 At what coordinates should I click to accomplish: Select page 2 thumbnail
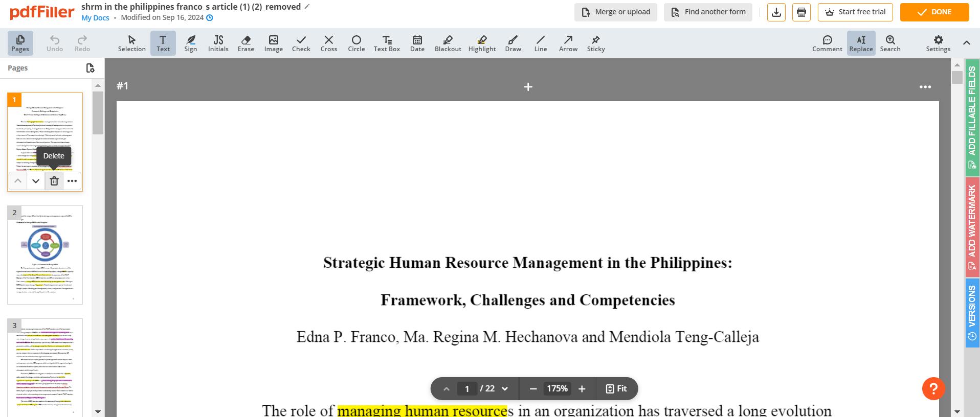pyautogui.click(x=45, y=255)
